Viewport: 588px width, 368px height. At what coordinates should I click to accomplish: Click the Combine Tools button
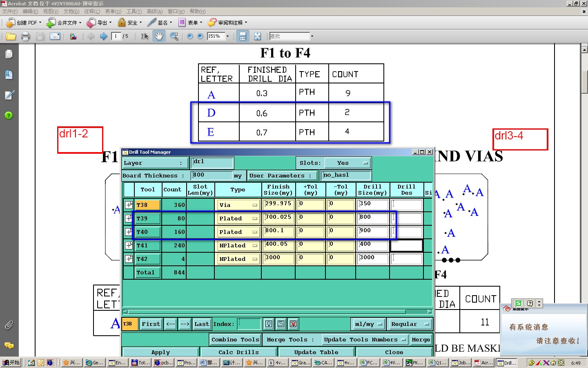(235, 339)
